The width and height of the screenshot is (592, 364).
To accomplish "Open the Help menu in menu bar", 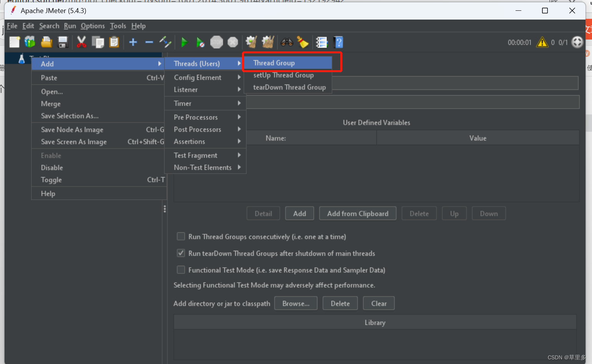I will [x=138, y=26].
